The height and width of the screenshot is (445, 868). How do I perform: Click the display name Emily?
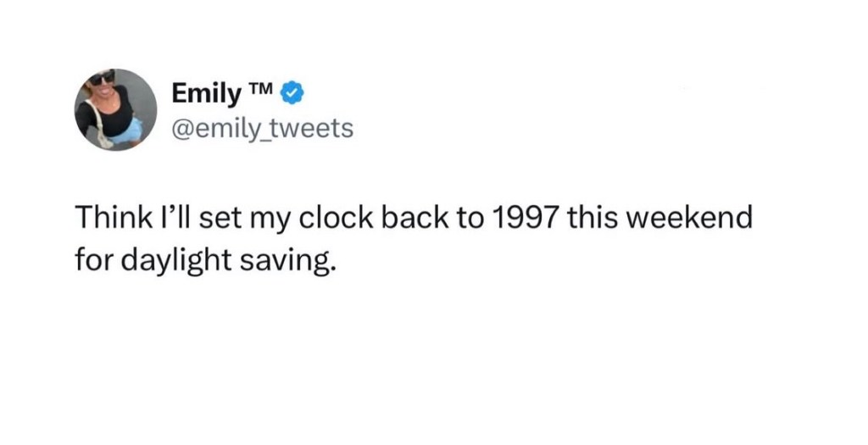coord(206,94)
